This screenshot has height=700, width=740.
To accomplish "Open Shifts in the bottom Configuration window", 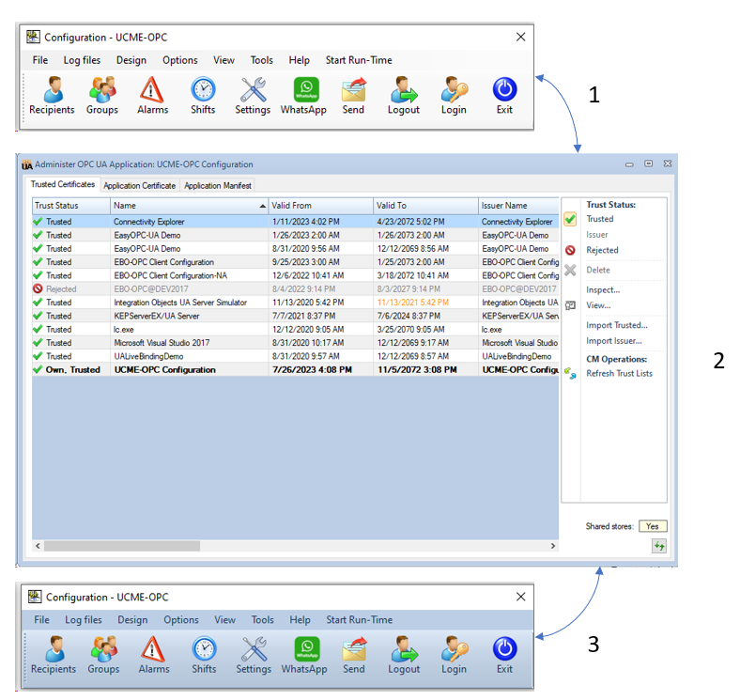I will (204, 655).
